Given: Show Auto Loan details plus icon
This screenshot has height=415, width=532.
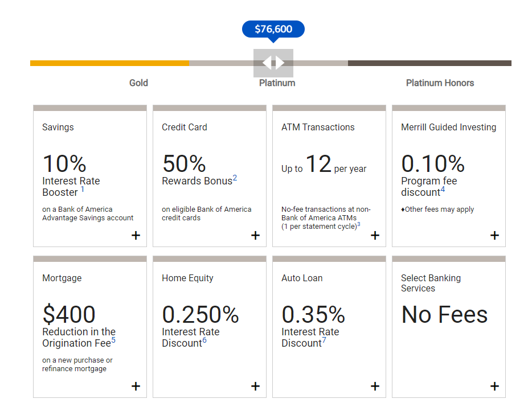Looking at the screenshot, I should point(375,386).
